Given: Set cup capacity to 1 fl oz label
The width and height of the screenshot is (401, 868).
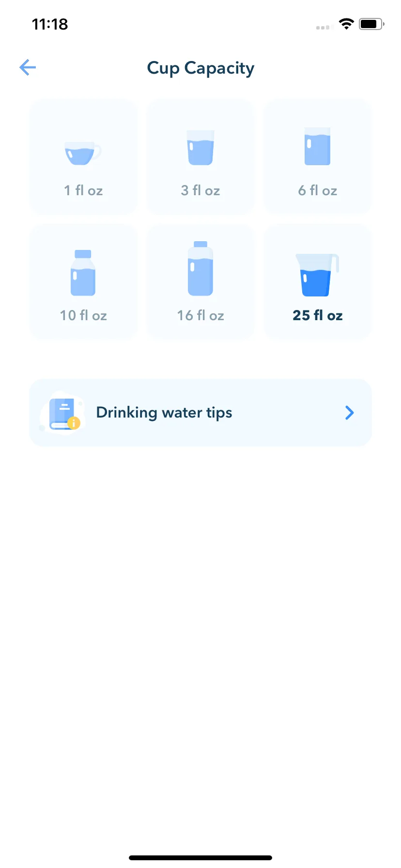Looking at the screenshot, I should click(83, 190).
